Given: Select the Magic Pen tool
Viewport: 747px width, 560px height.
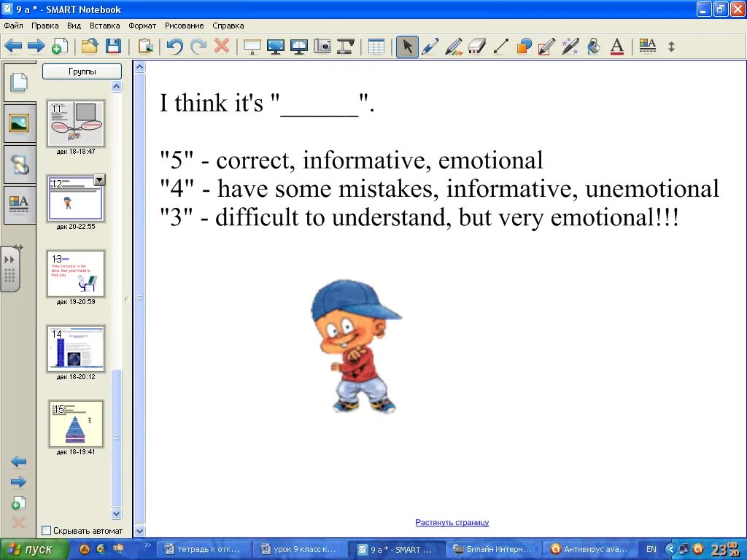Looking at the screenshot, I should 570,46.
